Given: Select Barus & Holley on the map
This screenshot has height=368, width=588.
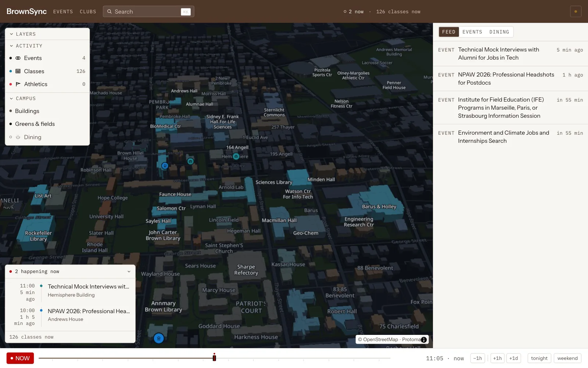Looking at the screenshot, I should pos(379,206).
